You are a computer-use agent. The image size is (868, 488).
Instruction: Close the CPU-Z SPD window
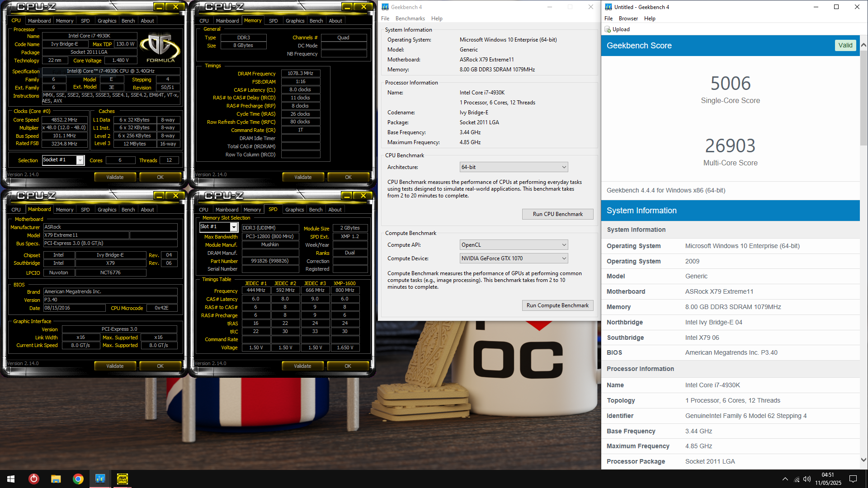(363, 196)
